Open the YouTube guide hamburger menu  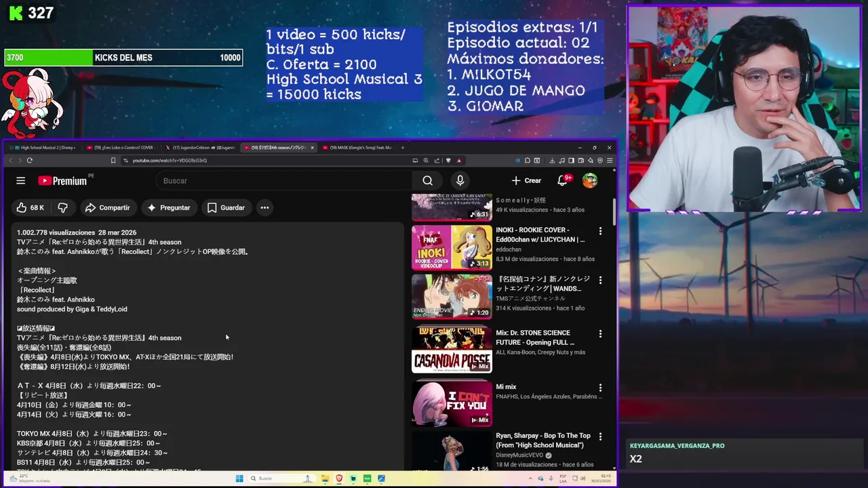[21, 180]
